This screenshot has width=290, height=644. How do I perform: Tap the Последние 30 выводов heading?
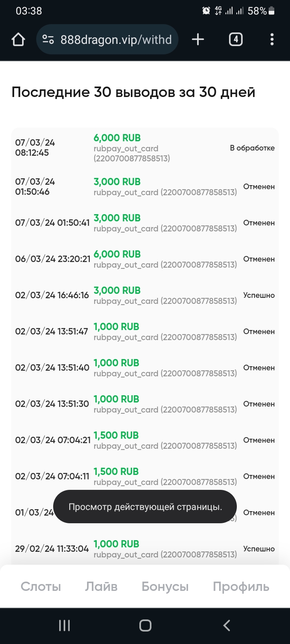coord(133,92)
